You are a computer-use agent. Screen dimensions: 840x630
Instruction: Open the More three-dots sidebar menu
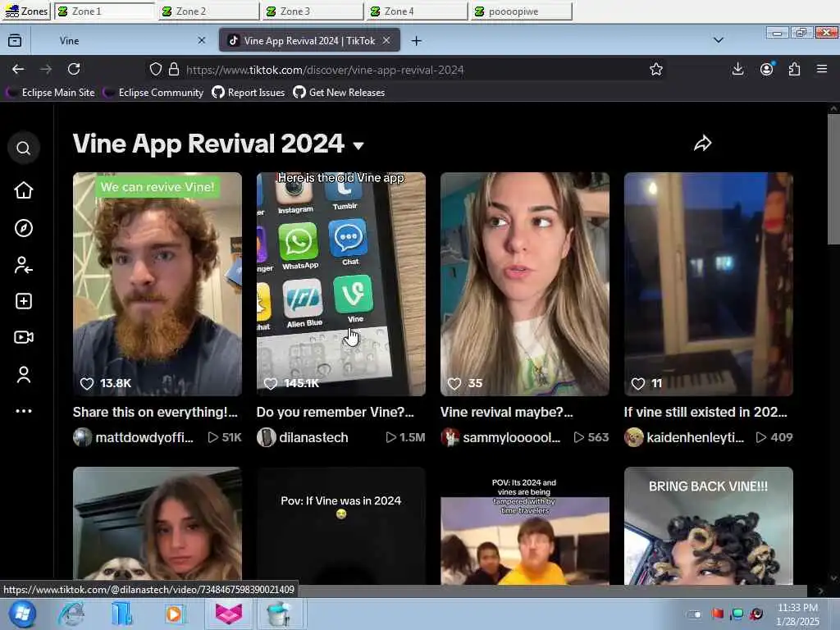pos(24,411)
